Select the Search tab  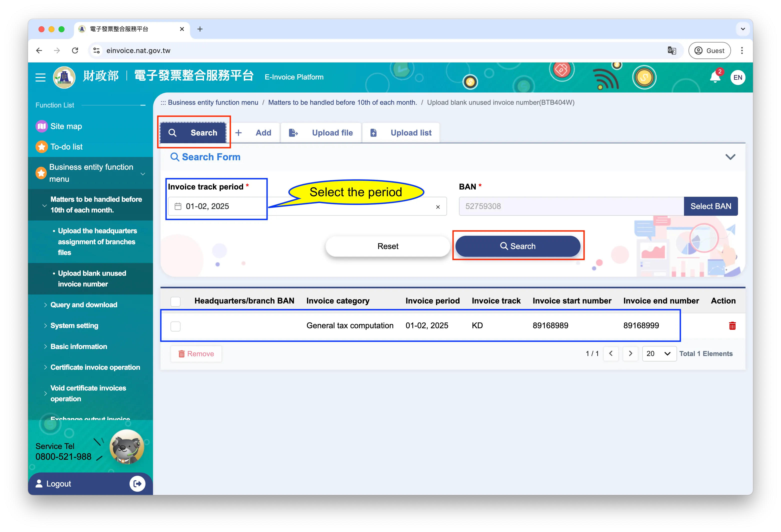(193, 133)
